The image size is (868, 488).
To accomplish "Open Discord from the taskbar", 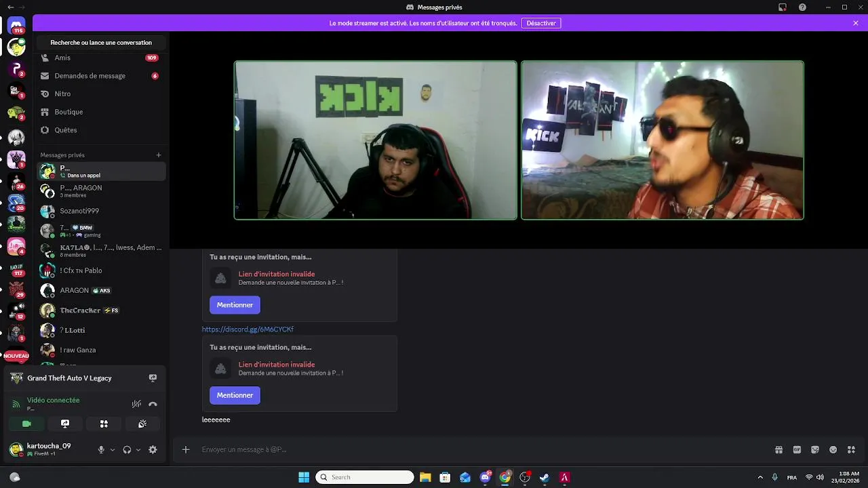I will (x=486, y=477).
